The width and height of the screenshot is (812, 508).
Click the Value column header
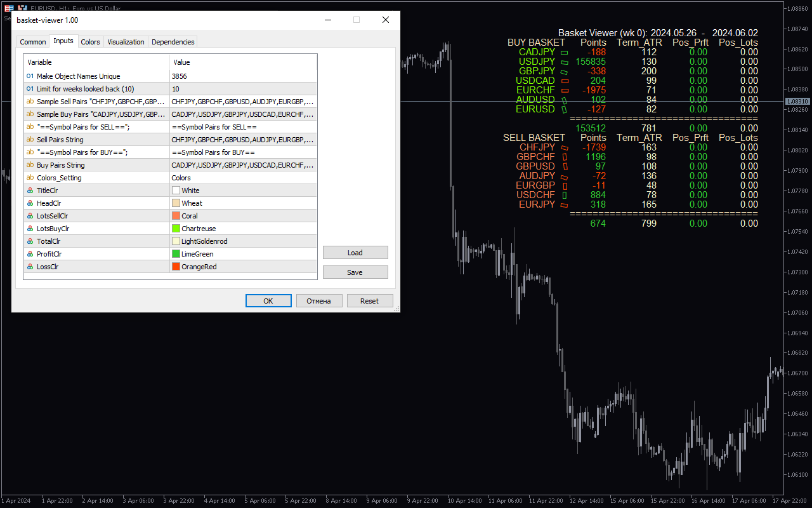243,62
